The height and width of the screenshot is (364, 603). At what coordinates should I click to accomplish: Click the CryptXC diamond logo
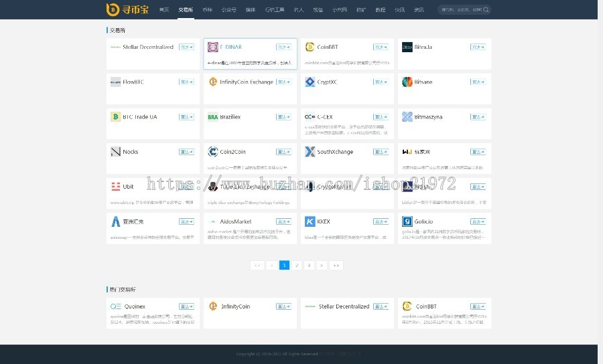coord(310,82)
